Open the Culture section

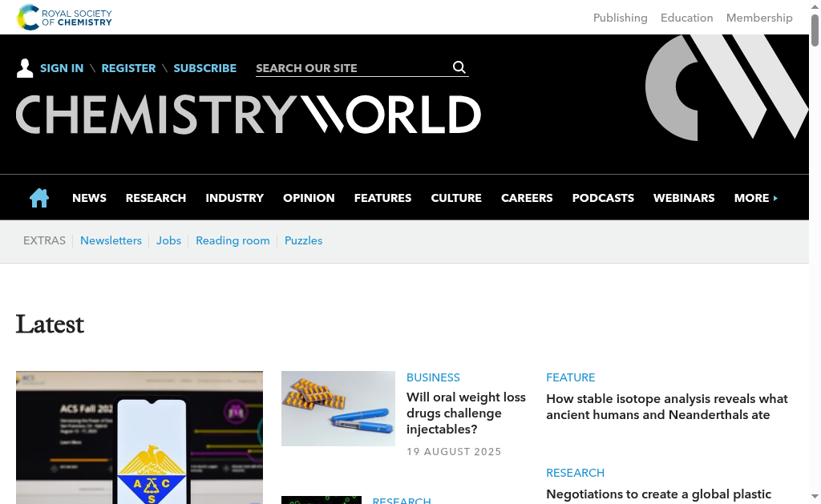(x=456, y=198)
